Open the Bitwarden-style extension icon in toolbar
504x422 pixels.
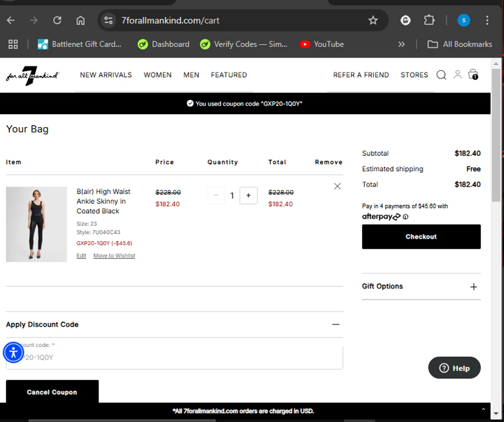(x=405, y=20)
